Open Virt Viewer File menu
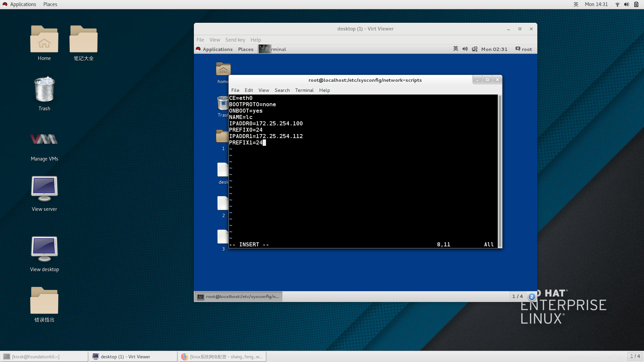The width and height of the screenshot is (644, 362). tap(200, 40)
